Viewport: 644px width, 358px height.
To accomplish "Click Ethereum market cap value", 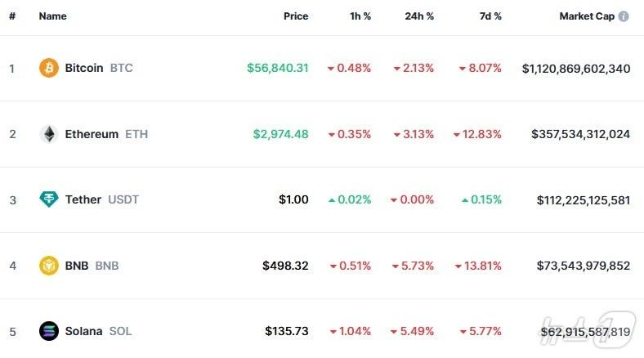I will 580,134.
